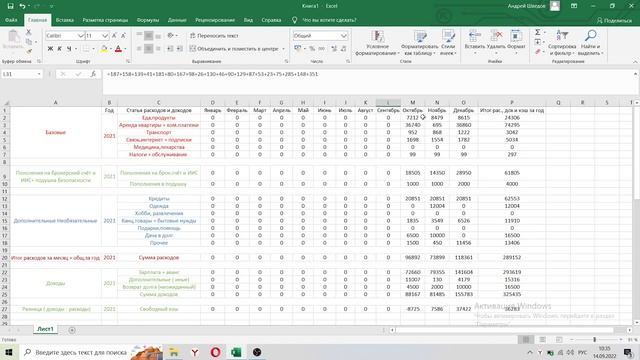Screen dimensions: 640x360
Task: Toggle center horizontal alignment
Action: (x=149, y=49)
